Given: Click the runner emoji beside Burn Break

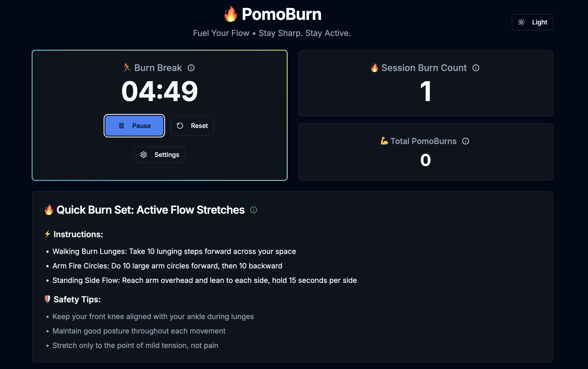Looking at the screenshot, I should pyautogui.click(x=127, y=68).
